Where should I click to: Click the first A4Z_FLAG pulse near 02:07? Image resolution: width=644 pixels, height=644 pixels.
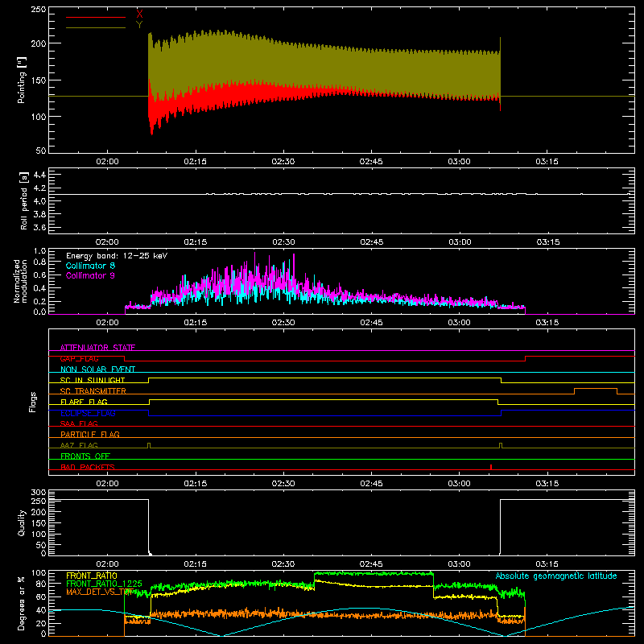pos(149,445)
